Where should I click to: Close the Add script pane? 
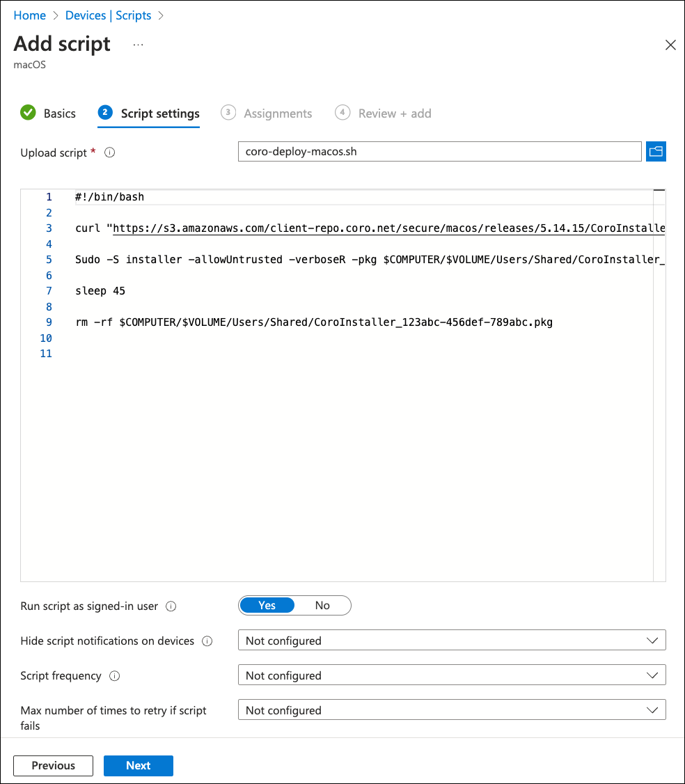[670, 45]
